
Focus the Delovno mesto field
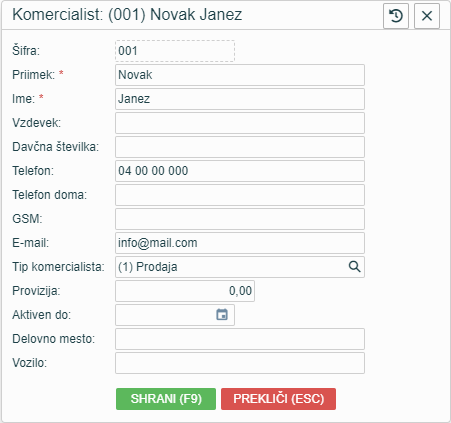coord(240,339)
